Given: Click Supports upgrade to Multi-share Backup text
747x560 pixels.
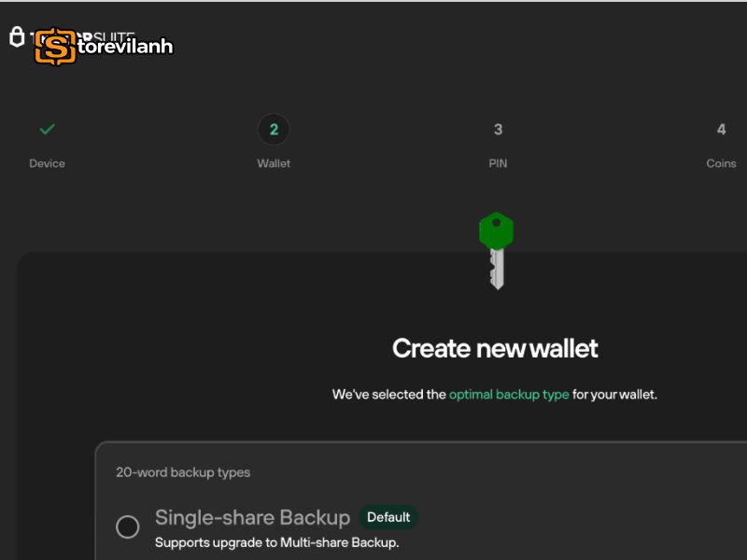Looking at the screenshot, I should pos(276,542).
